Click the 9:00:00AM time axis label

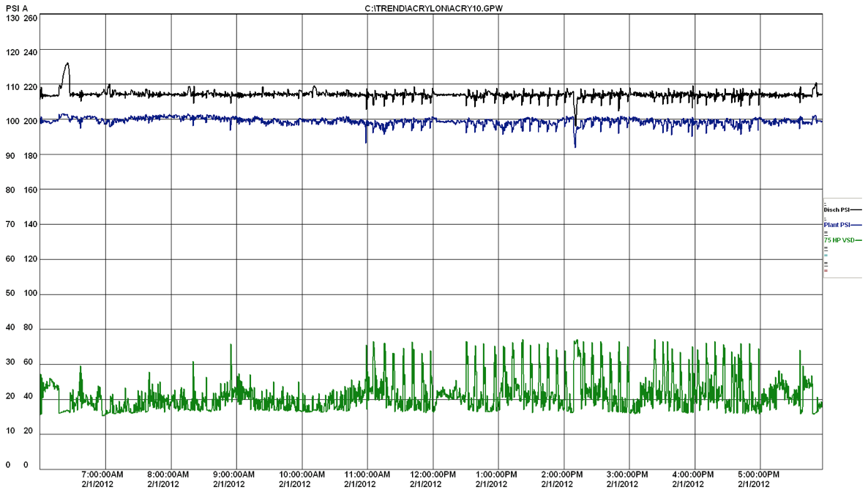[x=233, y=475]
